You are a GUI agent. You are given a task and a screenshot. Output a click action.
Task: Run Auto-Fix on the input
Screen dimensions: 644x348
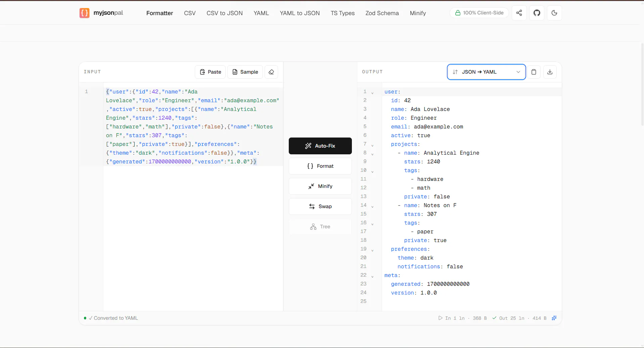coord(320,146)
